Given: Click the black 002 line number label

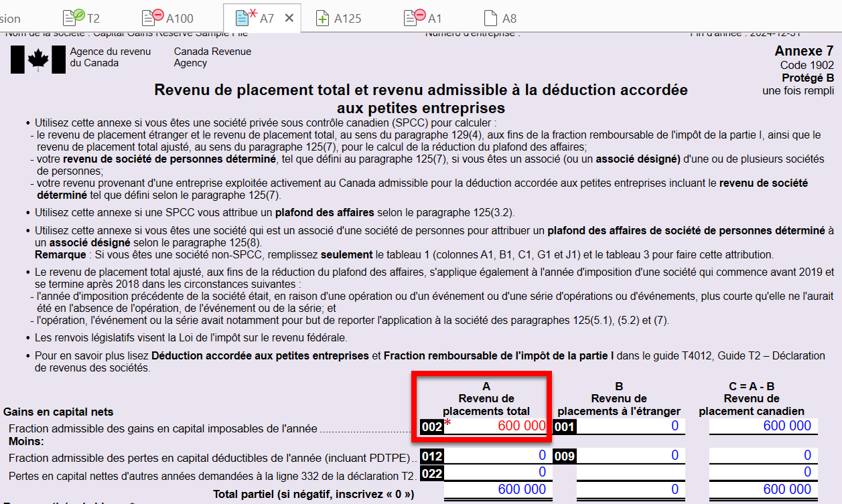Looking at the screenshot, I should coord(431,426).
